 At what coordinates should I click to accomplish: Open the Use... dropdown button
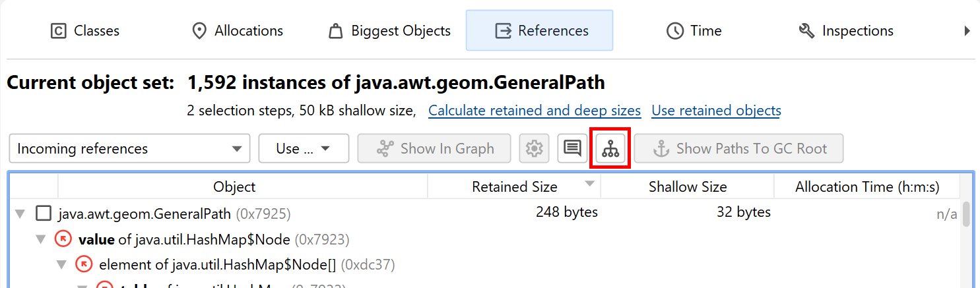tap(304, 149)
